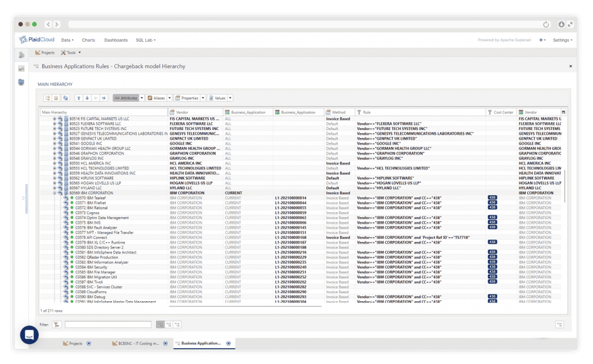Click the 438 badge in C0570 IBM Tealeaf row
This screenshot has width=593, height=364.
click(492, 198)
